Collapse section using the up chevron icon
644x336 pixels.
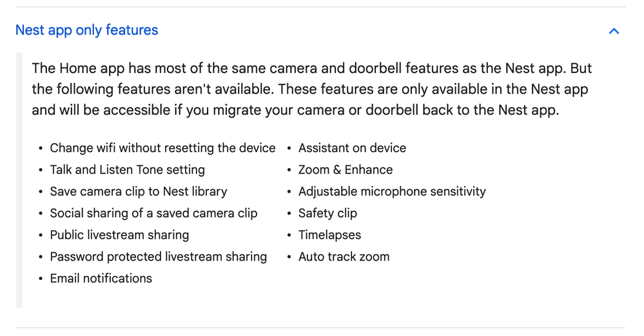coord(614,31)
